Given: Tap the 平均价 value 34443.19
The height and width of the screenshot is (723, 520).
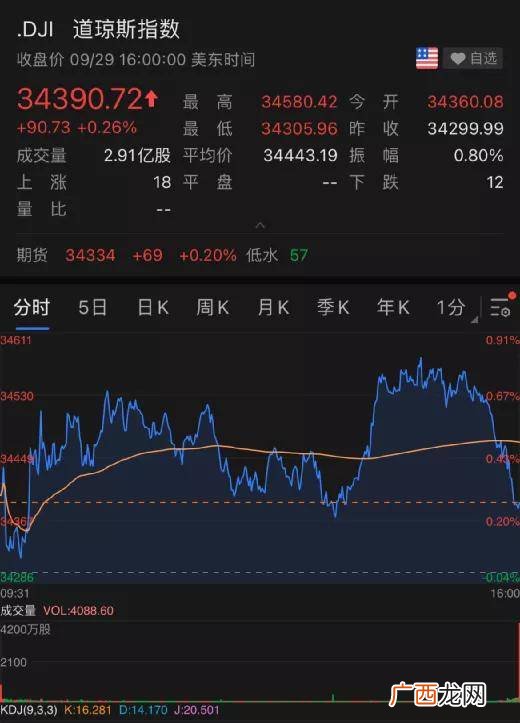Looking at the screenshot, I should click(300, 155).
